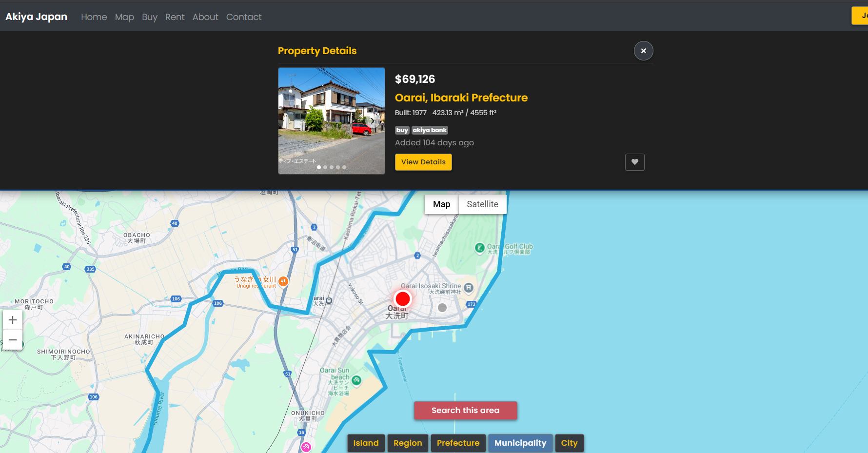Open the Rent nav link

175,17
